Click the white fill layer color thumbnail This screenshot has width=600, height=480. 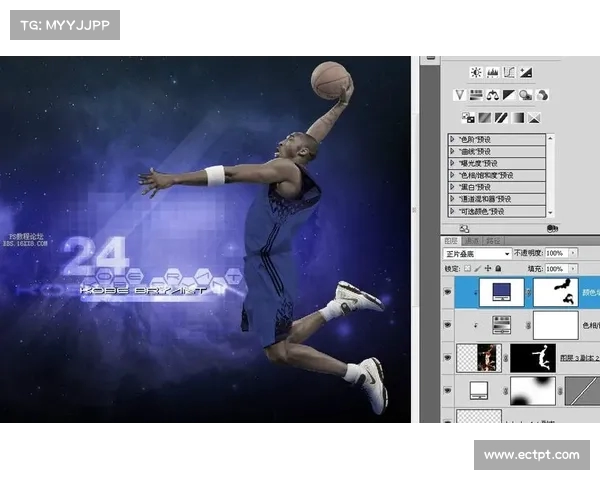point(479,391)
